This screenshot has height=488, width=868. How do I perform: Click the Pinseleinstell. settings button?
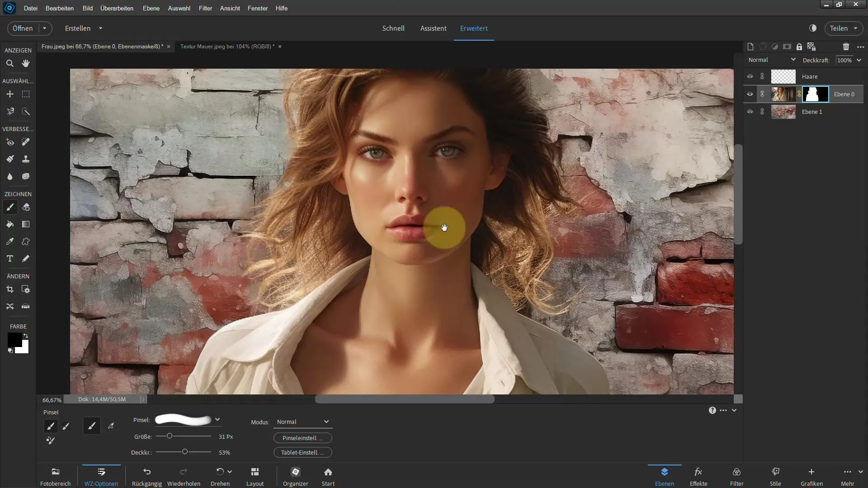click(302, 437)
